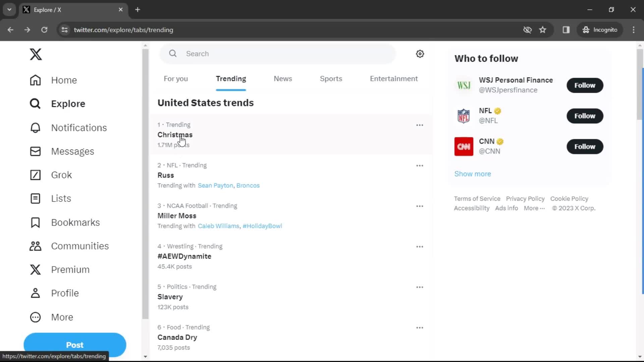Open Lists in the sidebar
Image resolution: width=644 pixels, height=362 pixels.
[x=51, y=198]
